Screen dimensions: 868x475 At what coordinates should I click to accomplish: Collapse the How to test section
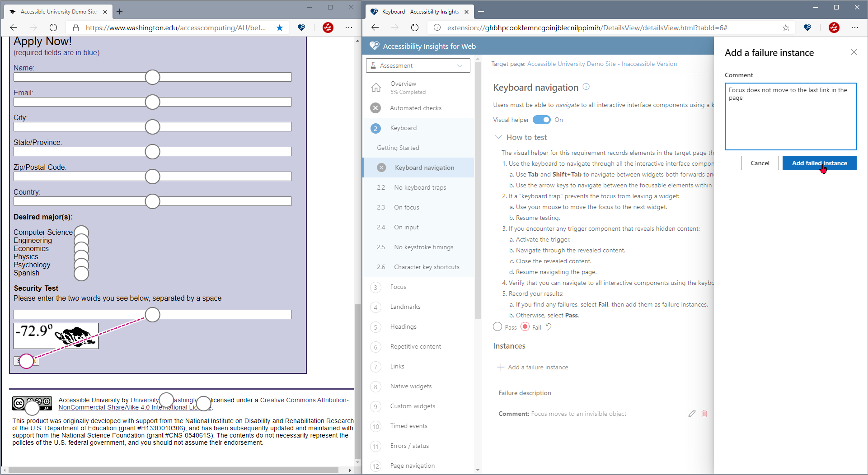tap(498, 137)
